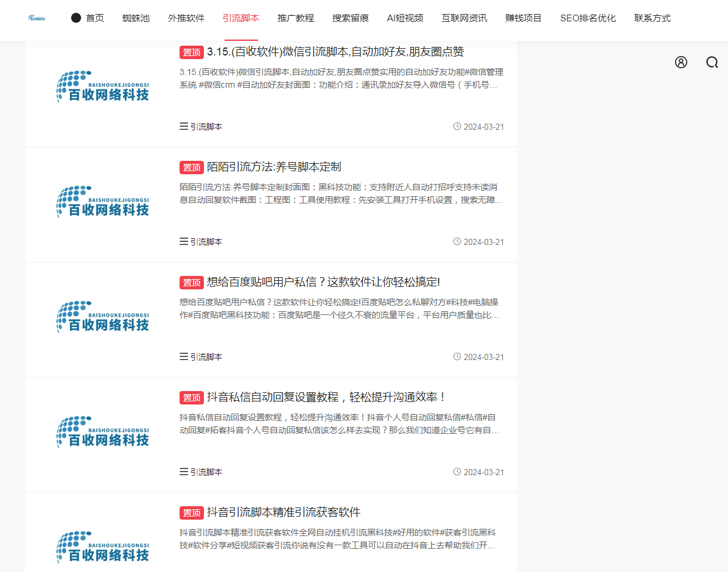Open article 抖音引流脚本精准引流获客软件
Image resolution: width=728 pixels, height=572 pixels.
(284, 512)
